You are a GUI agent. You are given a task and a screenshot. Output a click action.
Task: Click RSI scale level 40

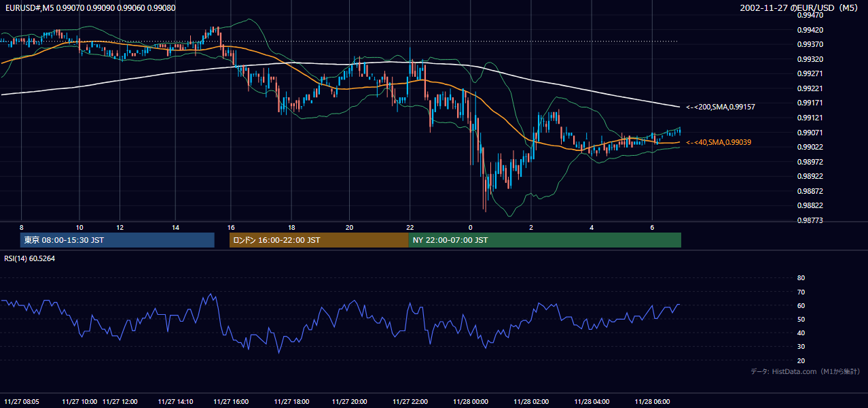point(801,333)
